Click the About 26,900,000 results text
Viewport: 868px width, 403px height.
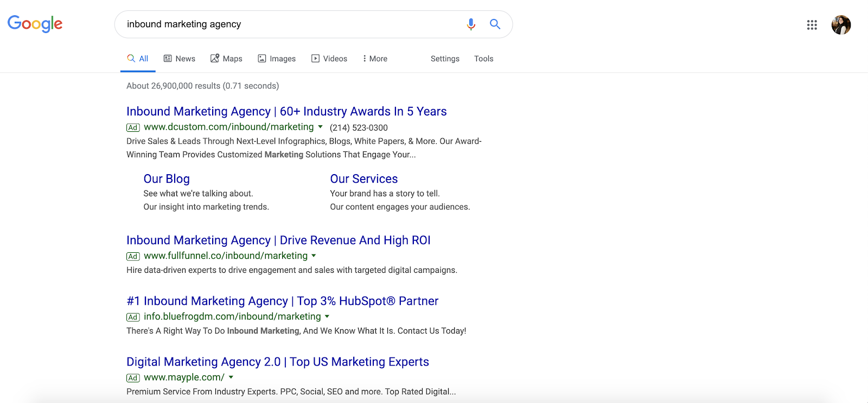point(203,86)
